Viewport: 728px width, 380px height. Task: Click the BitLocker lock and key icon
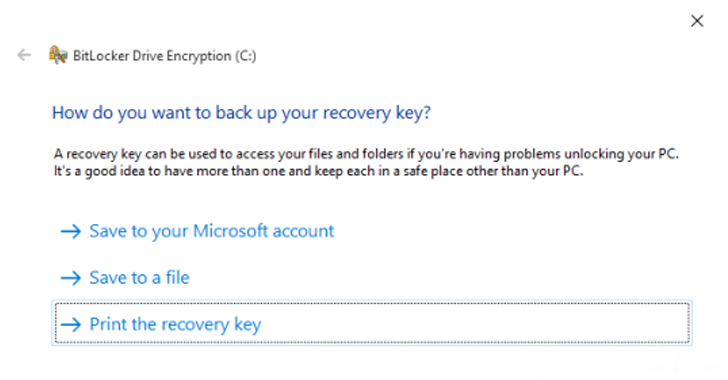pos(58,55)
